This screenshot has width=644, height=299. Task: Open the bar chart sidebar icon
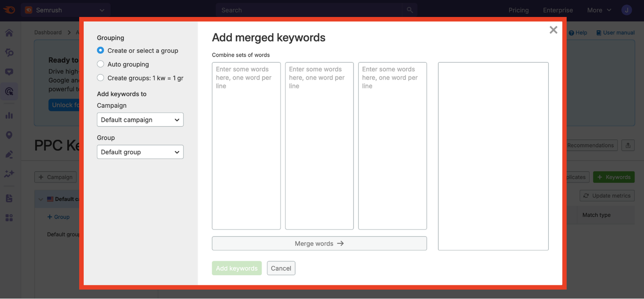pyautogui.click(x=9, y=115)
